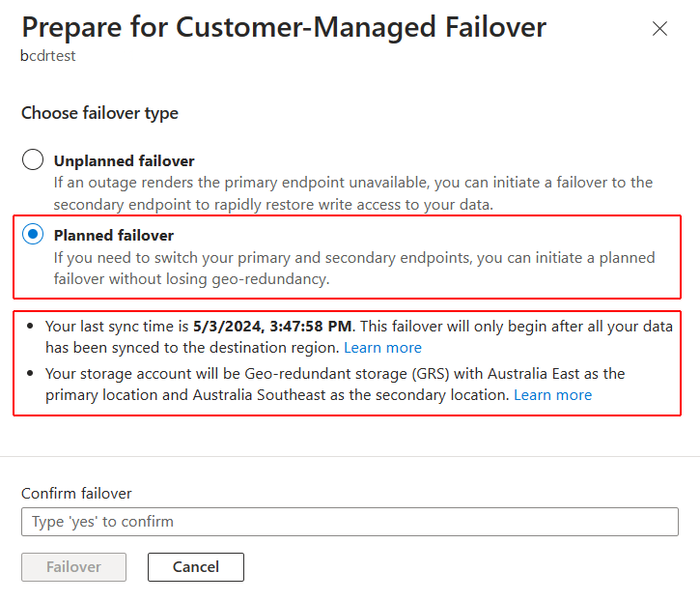
Task: Open Learn more link about last sync
Action: [382, 348]
